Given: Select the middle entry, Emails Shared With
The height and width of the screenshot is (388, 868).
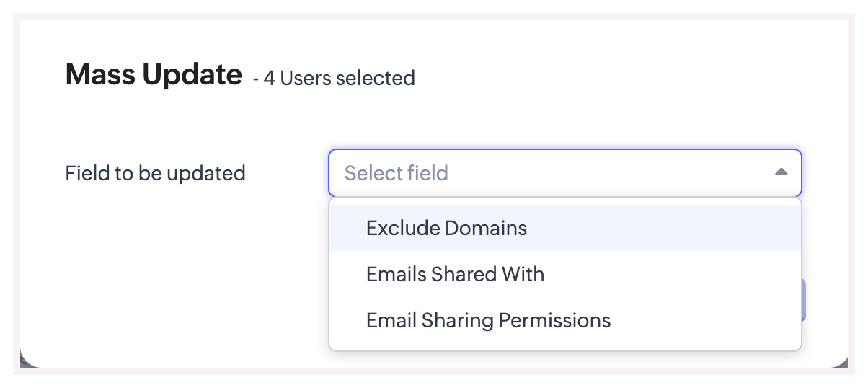Looking at the screenshot, I should coord(455,274).
